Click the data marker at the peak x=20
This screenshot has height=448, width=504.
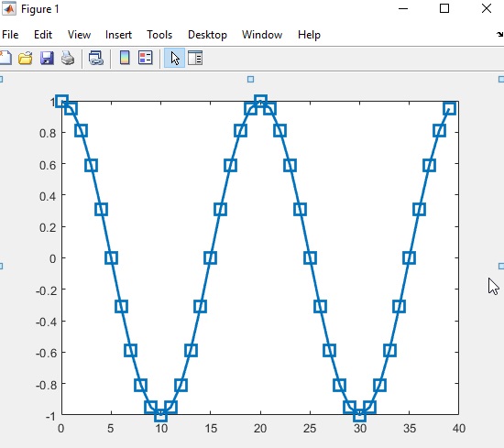coord(260,101)
